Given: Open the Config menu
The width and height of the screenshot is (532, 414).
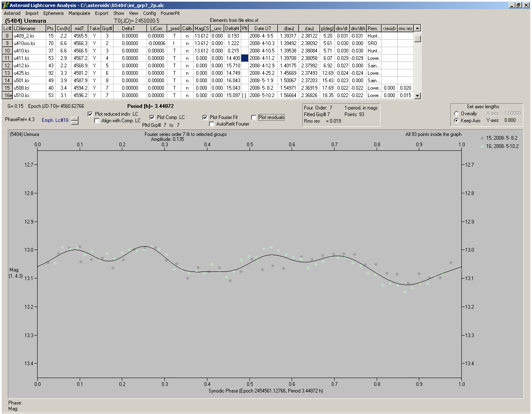Looking at the screenshot, I should click(150, 13).
